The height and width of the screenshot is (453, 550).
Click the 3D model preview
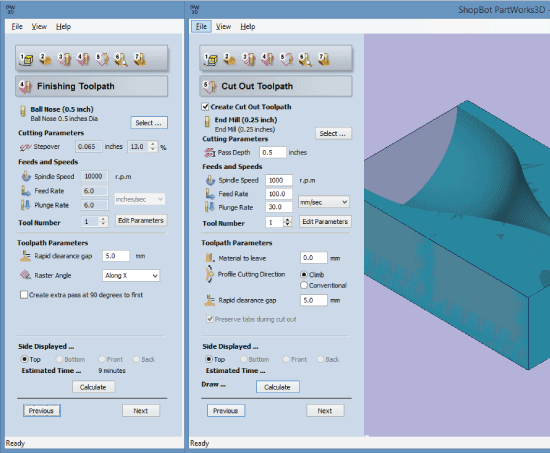click(457, 235)
